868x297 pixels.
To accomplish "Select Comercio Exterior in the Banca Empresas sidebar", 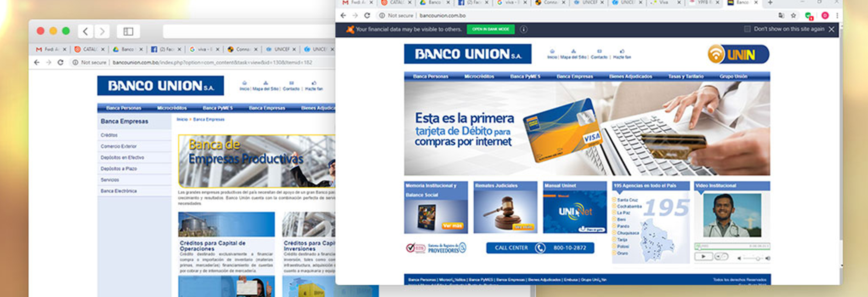I will tap(118, 146).
